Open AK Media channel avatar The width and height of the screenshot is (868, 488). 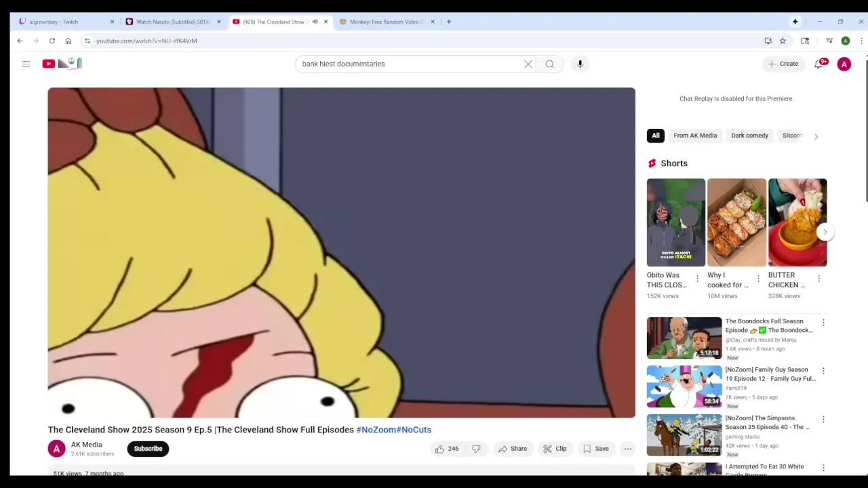57,449
